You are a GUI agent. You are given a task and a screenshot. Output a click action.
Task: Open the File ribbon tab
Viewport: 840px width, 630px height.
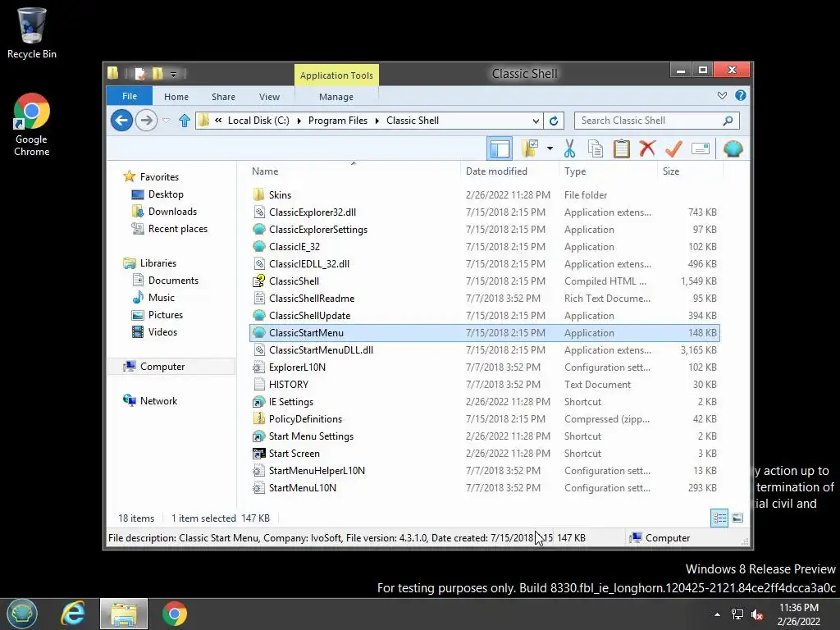[x=130, y=96]
